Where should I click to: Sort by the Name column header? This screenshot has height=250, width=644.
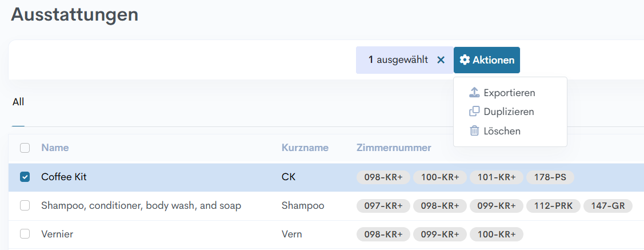55,148
